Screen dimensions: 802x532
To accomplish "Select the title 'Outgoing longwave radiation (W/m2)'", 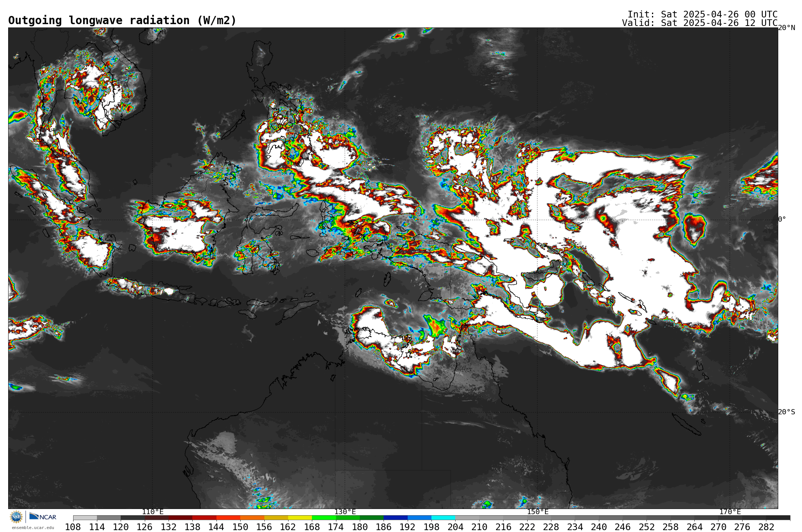I will (122, 20).
